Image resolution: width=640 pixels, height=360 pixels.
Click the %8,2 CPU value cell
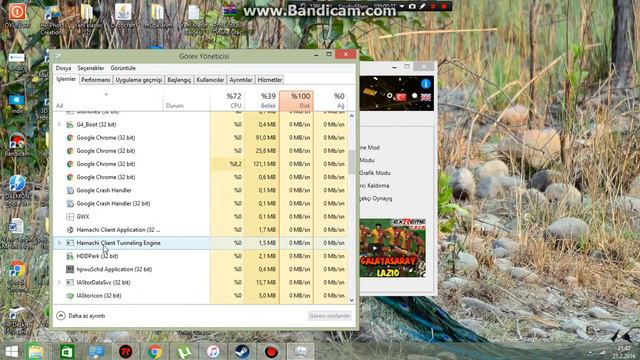227,164
